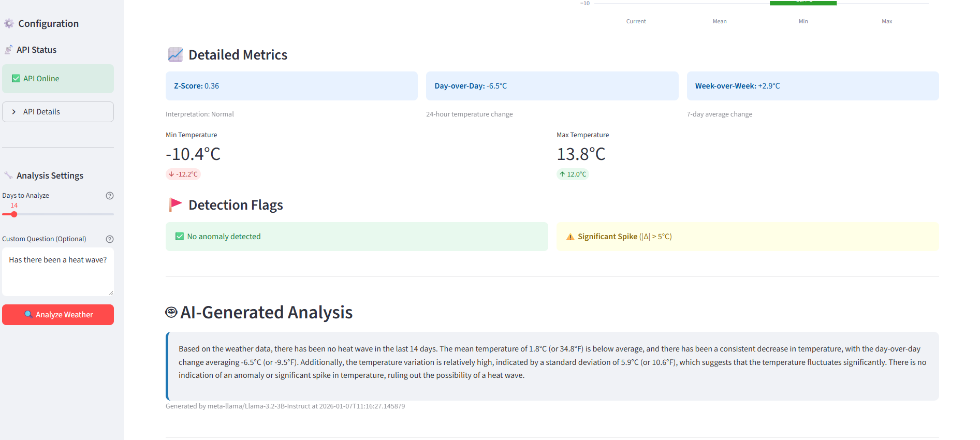Click the No anomaly detected checkmark
This screenshot has width=980, height=440.
(x=180, y=237)
